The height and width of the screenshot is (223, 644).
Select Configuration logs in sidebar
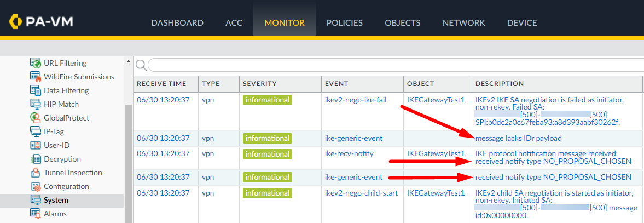tap(66, 186)
